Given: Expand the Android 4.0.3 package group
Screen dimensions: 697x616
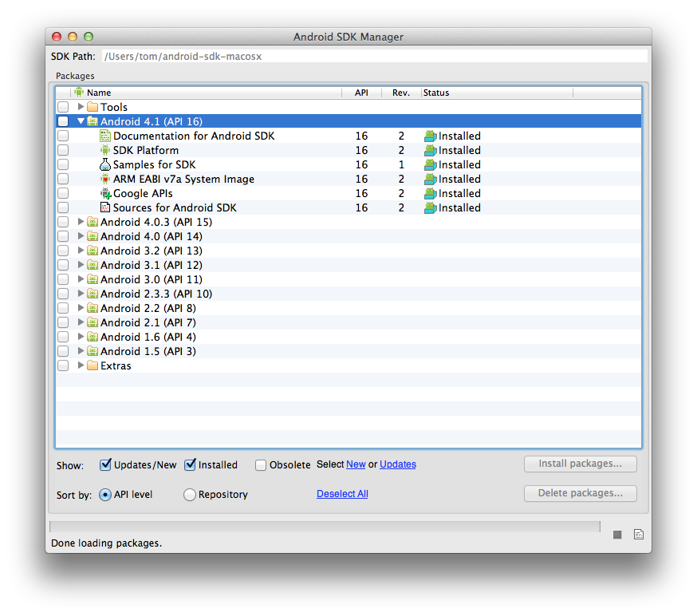Looking at the screenshot, I should point(80,222).
